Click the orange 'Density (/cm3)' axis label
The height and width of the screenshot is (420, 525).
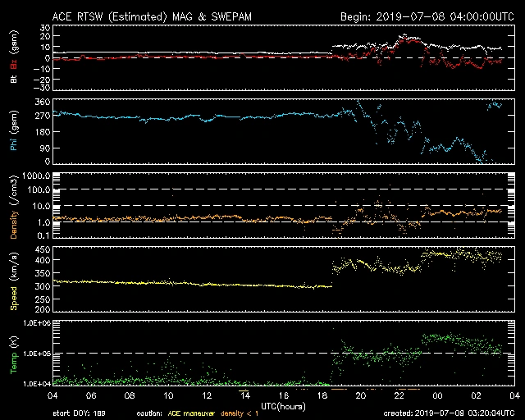14,207
